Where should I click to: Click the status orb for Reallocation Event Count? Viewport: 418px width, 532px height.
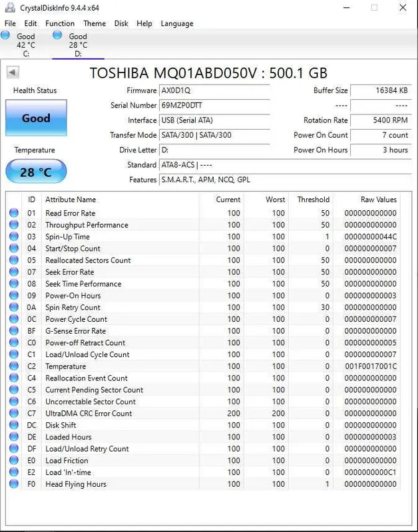click(13, 378)
